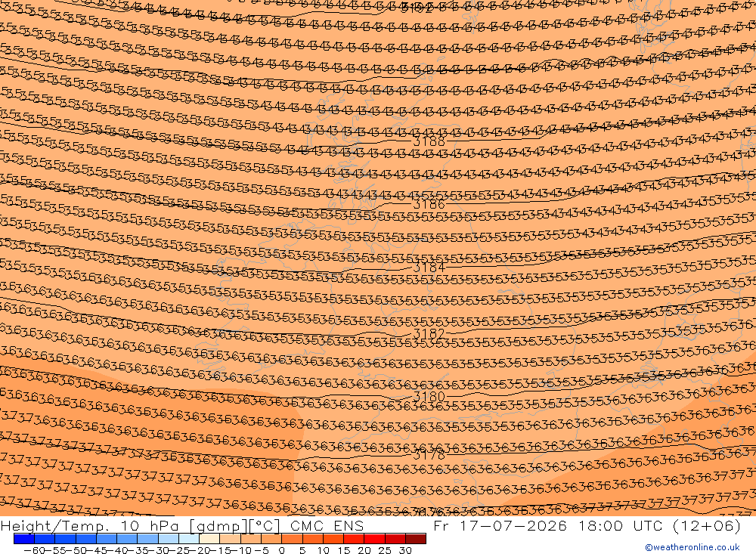Select the legend swatch between 20 and 25

pos(375,539)
